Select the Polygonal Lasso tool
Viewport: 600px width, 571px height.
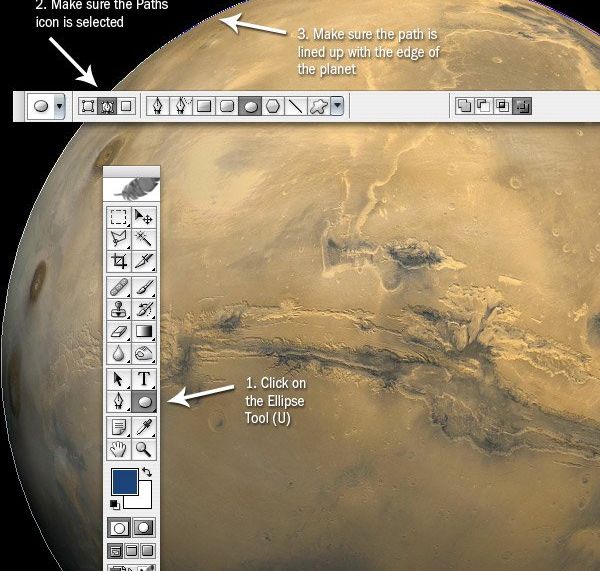click(119, 239)
